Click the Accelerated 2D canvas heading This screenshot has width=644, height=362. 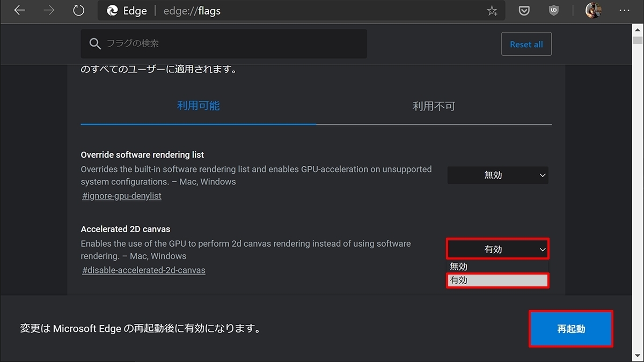pyautogui.click(x=126, y=229)
